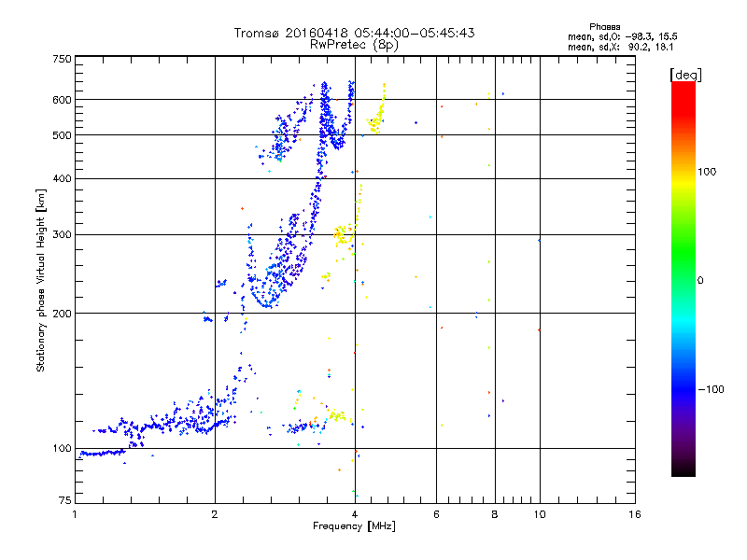Image resolution: width=747 pixels, height=560 pixels.
Task: Click the x-axis tick label '1'
Action: (75, 514)
